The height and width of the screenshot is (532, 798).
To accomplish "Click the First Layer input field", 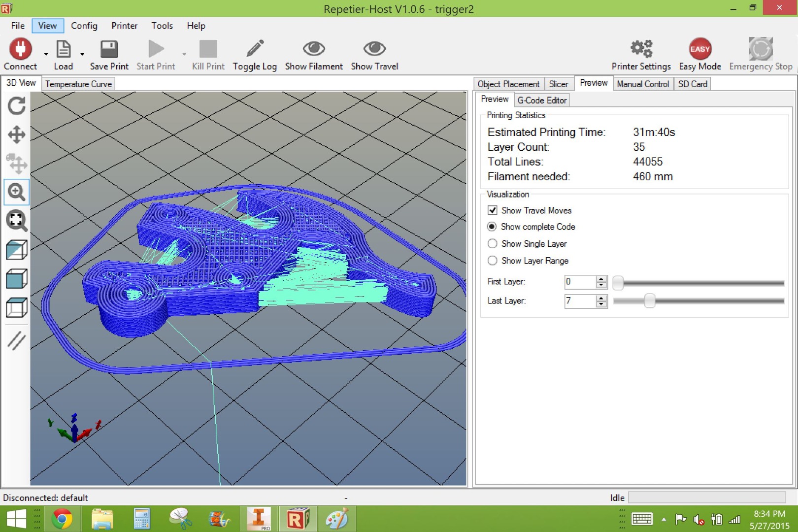I will pos(580,282).
